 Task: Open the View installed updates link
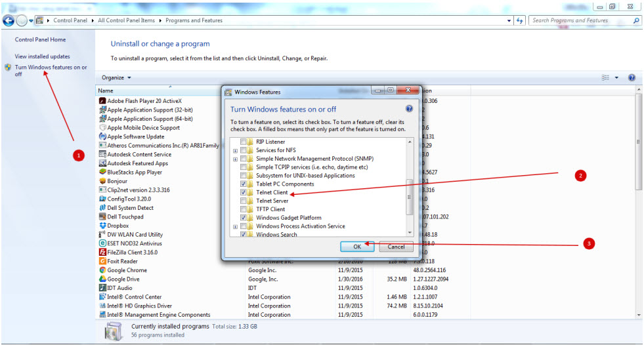pos(42,56)
